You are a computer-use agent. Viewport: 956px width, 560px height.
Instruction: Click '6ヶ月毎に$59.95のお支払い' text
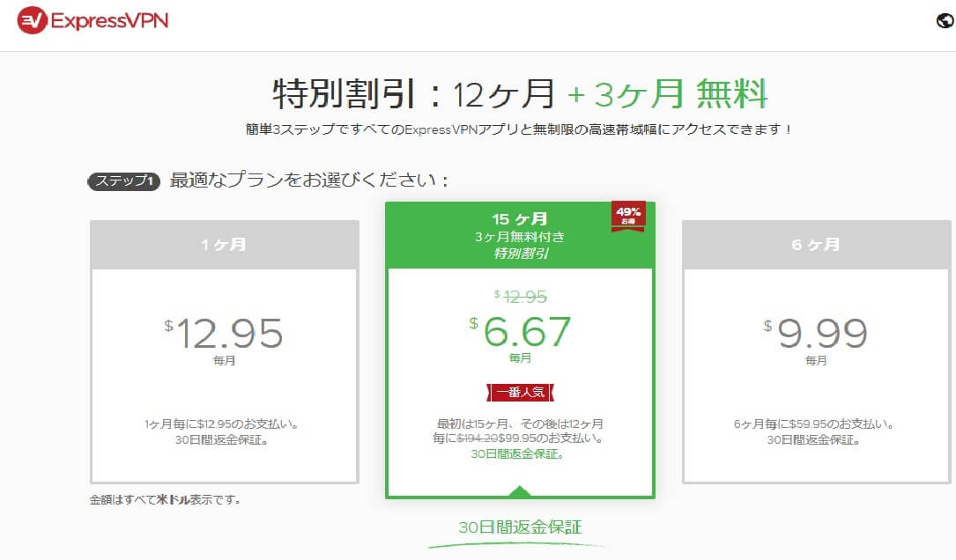click(814, 424)
